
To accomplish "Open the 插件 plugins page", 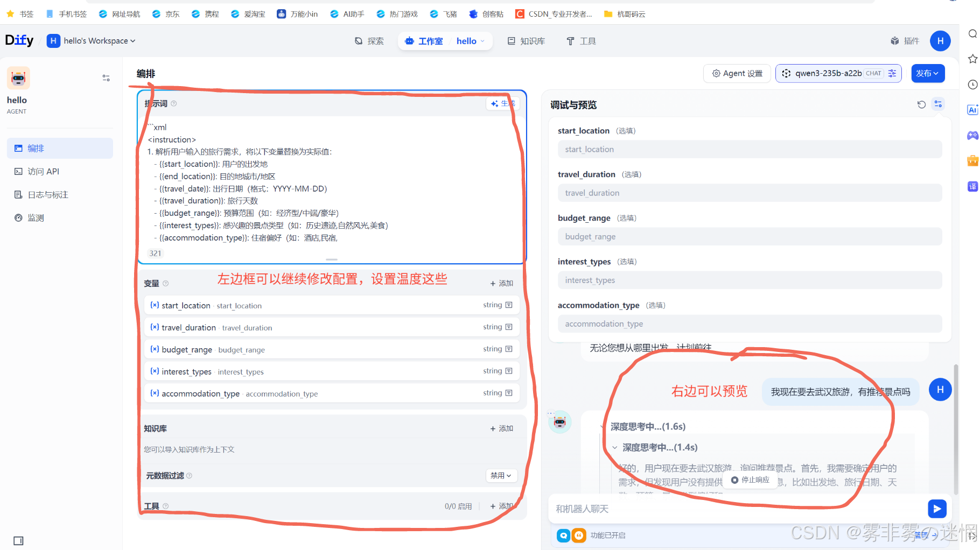I will [905, 41].
